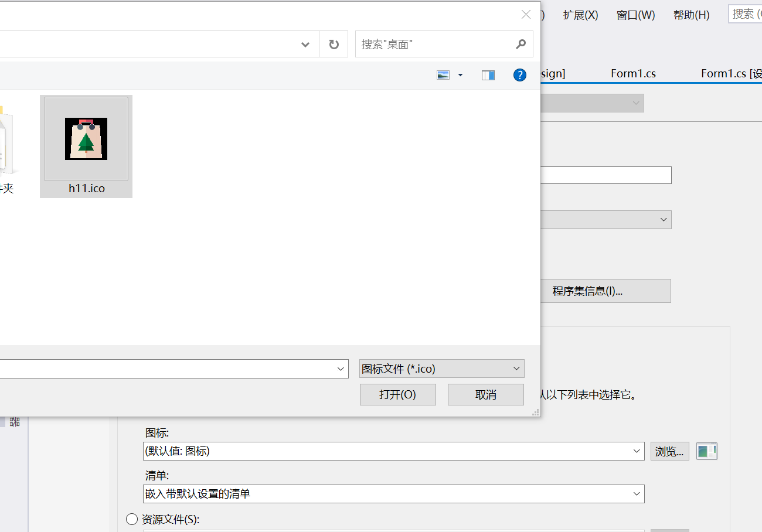Select the h11.ico file thumbnail
762x532 pixels.
(86, 138)
